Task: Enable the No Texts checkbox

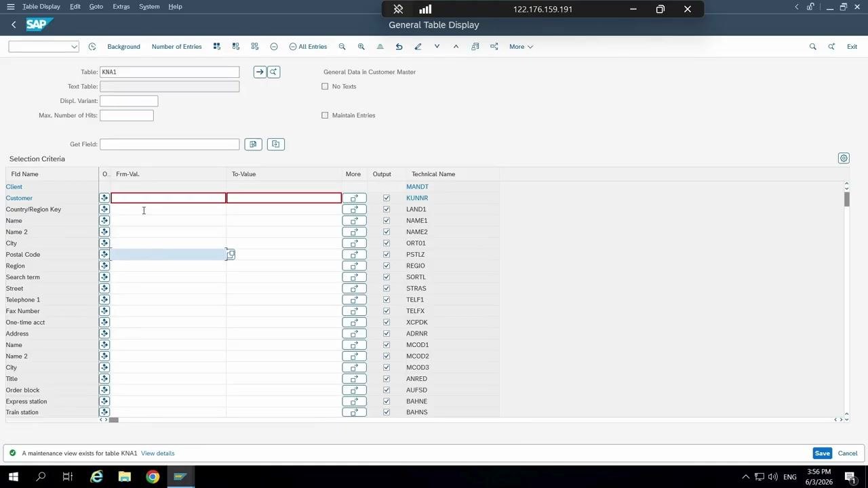Action: point(325,87)
